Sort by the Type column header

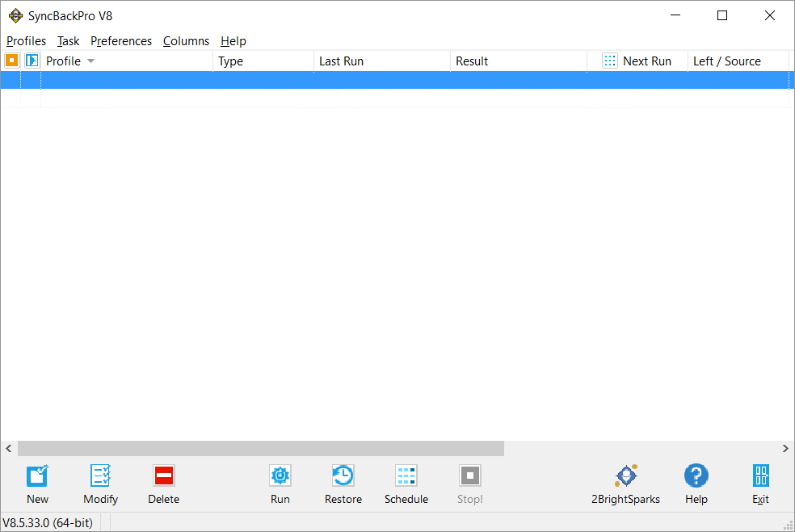click(263, 61)
